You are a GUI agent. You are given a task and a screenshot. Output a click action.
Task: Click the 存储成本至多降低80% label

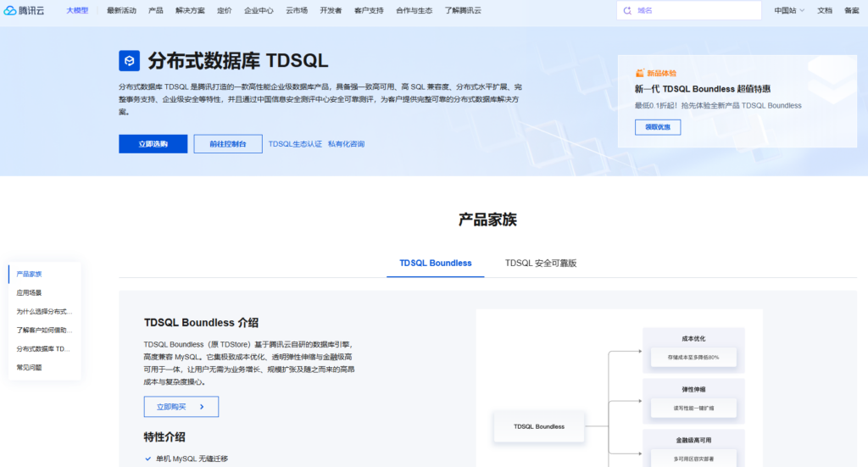tap(693, 358)
